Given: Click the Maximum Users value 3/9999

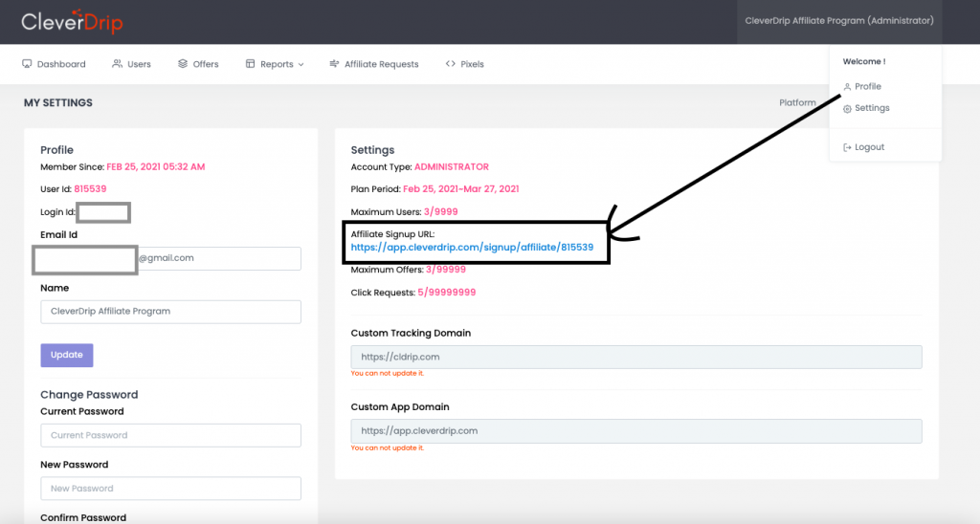Looking at the screenshot, I should 440,211.
